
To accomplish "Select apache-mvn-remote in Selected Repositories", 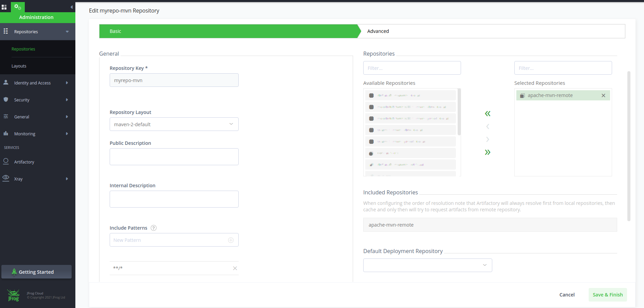I will click(x=563, y=95).
